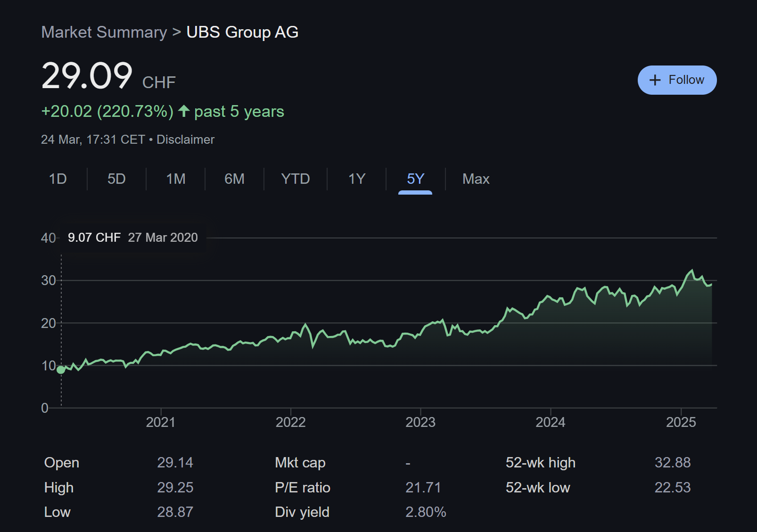
Task: Select the 1M time range
Action: (x=176, y=179)
